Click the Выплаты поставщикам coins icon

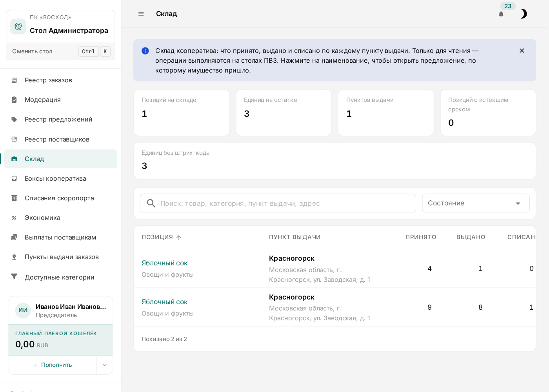(x=14, y=237)
